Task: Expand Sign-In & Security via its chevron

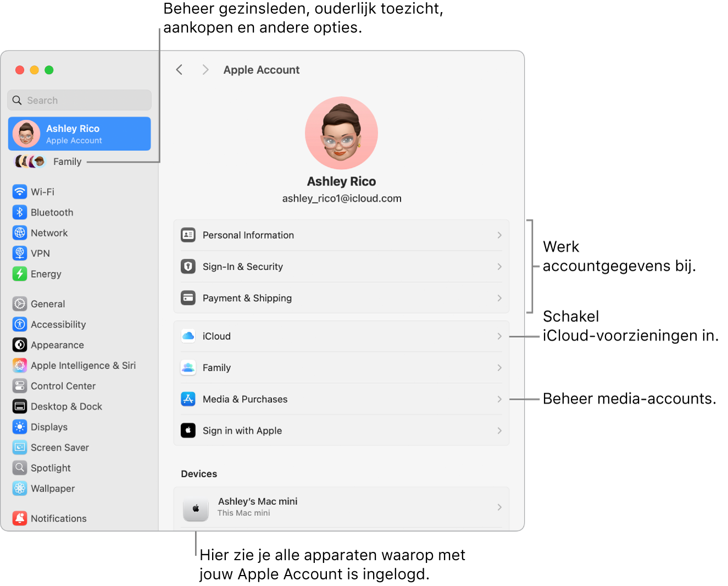Action: [x=499, y=266]
